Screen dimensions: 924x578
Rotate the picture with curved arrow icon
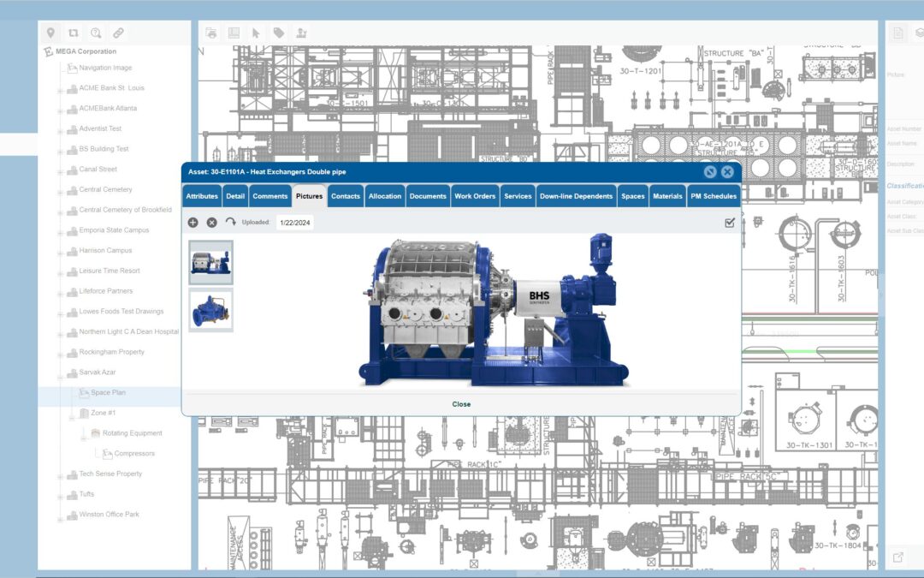230,223
